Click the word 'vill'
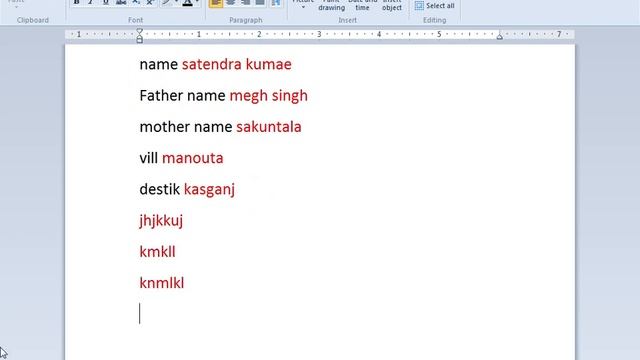Image resolution: width=640 pixels, height=360 pixels. point(149,158)
